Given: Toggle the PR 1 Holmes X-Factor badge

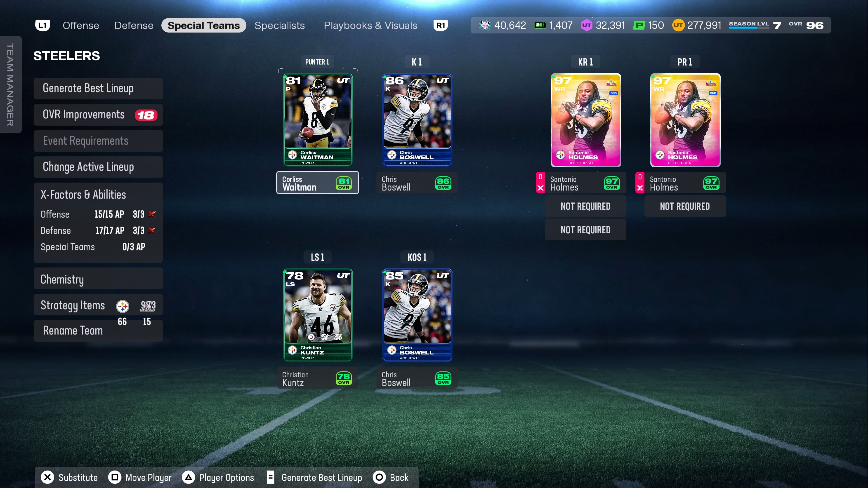Looking at the screenshot, I should point(639,183).
